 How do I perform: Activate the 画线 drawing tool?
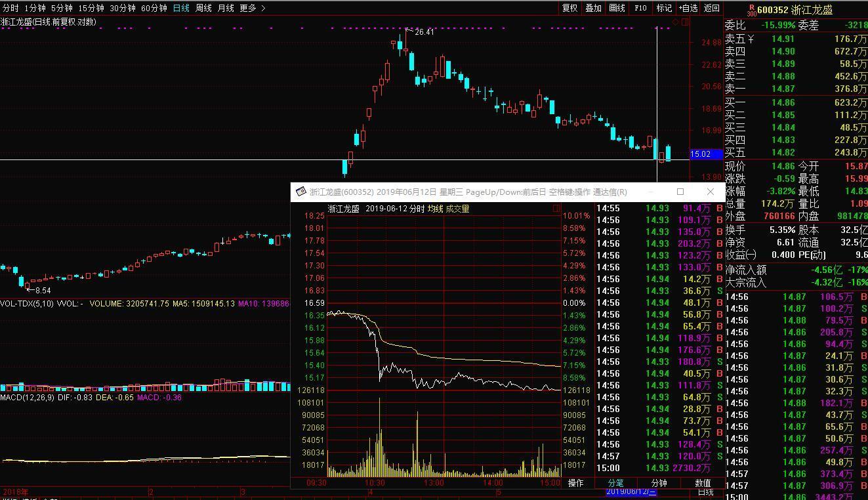coord(617,8)
